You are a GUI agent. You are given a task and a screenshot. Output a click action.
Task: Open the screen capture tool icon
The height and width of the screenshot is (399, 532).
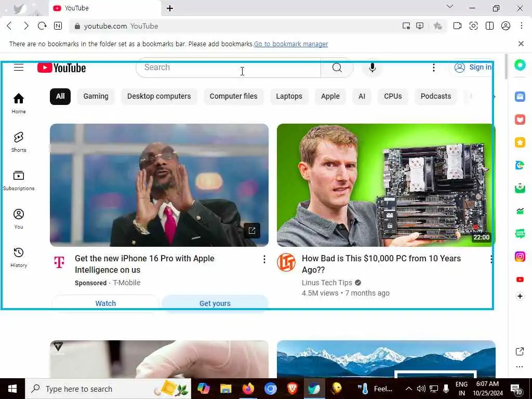click(473, 26)
